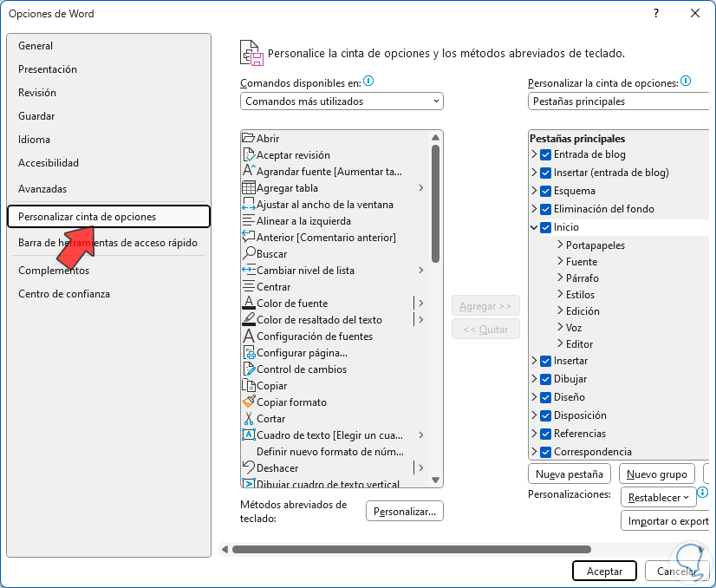Click the Personalizar... keyboard shortcuts button
Image resolution: width=716 pixels, height=588 pixels.
pyautogui.click(x=405, y=511)
